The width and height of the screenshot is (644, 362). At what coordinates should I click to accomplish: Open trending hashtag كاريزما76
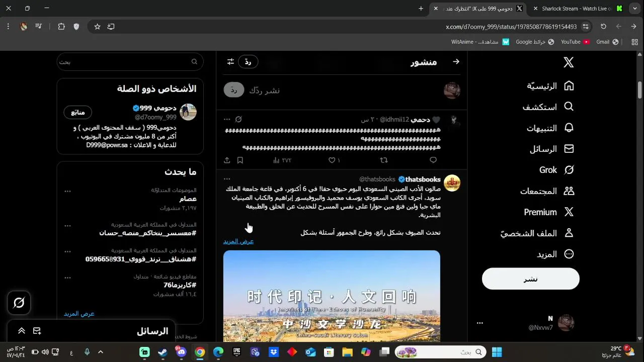pos(180,285)
